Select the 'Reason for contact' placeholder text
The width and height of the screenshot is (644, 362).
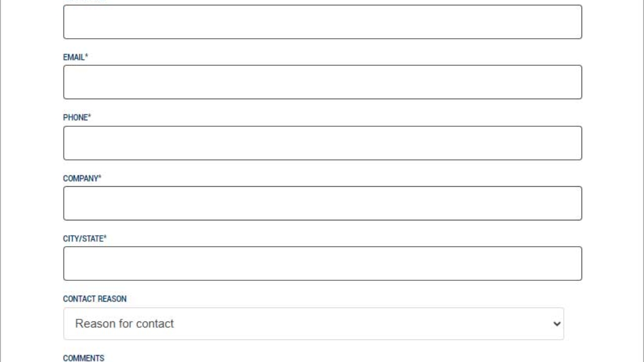(124, 324)
